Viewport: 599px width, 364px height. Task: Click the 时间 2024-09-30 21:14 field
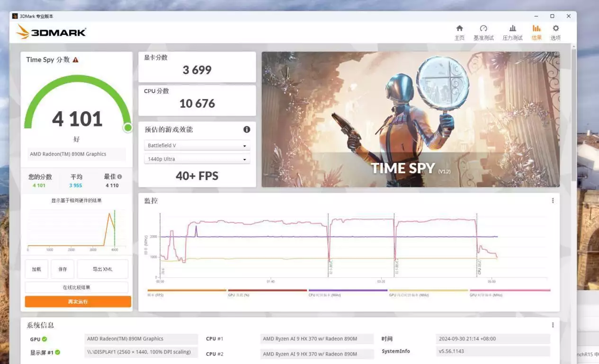pyautogui.click(x=493, y=339)
